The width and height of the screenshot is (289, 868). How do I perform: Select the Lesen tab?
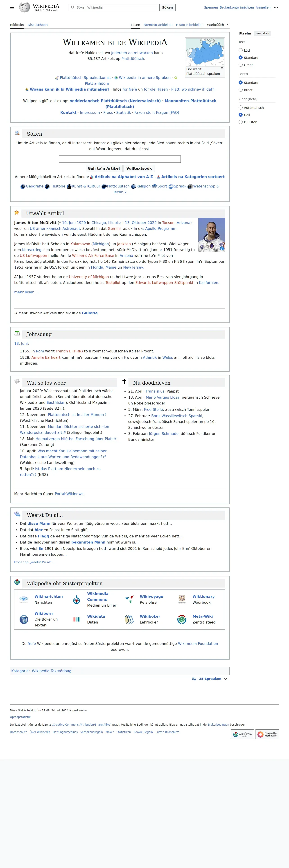[135, 25]
